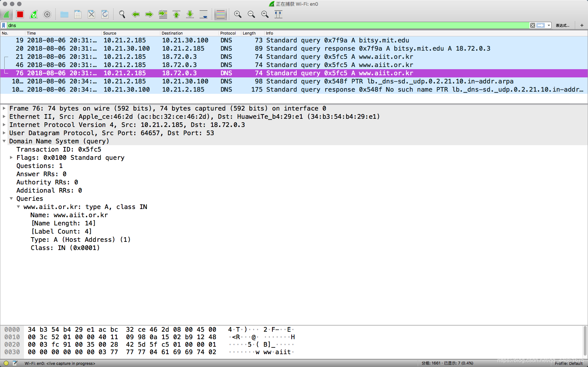Collapse Domain Name System (query) section

4,141
